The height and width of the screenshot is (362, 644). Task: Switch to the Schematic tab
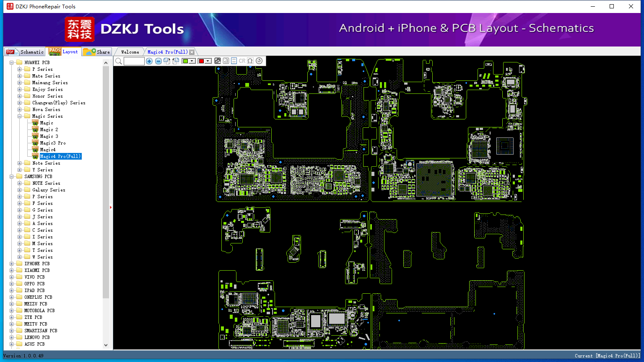coord(25,52)
